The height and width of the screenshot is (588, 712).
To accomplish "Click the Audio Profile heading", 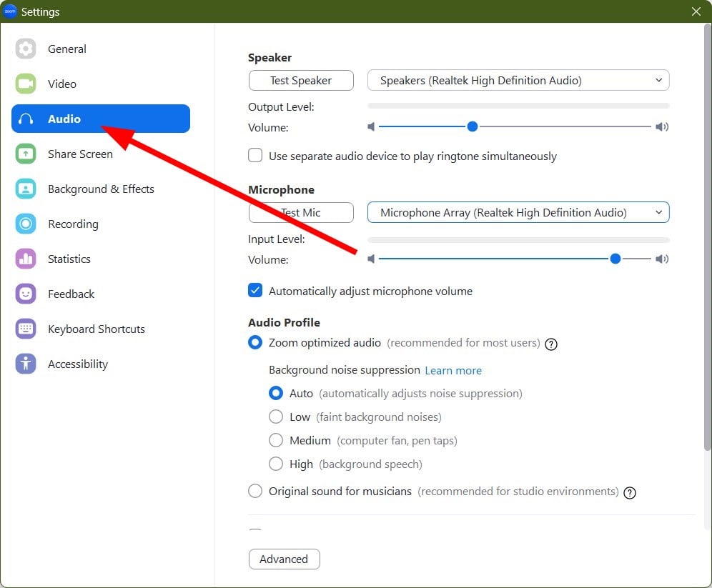I will [x=284, y=323].
